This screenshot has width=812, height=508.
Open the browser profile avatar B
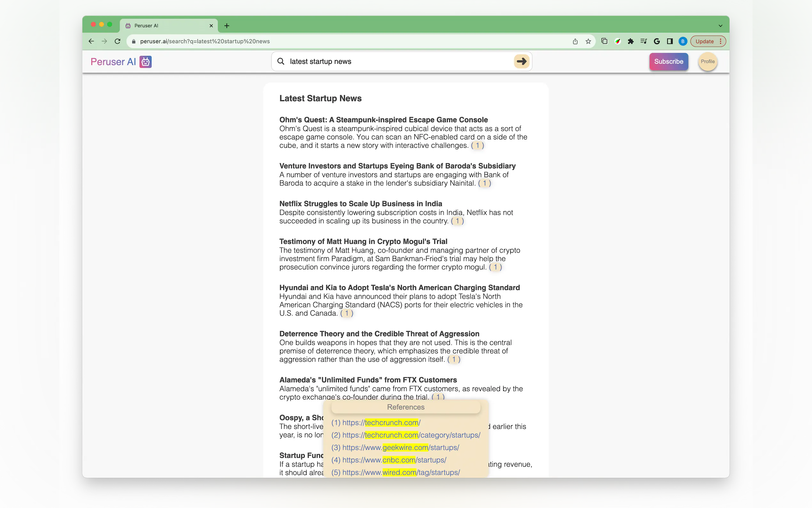click(683, 41)
